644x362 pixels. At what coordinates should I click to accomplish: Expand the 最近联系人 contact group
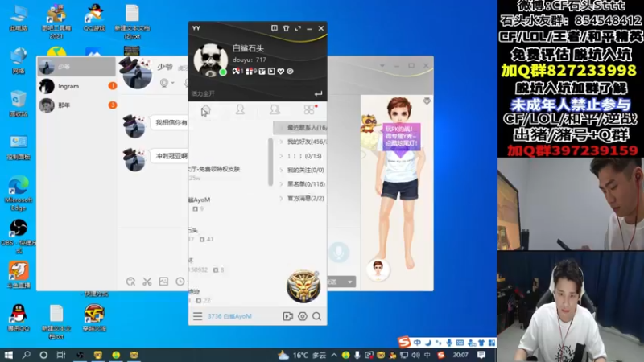(300, 128)
